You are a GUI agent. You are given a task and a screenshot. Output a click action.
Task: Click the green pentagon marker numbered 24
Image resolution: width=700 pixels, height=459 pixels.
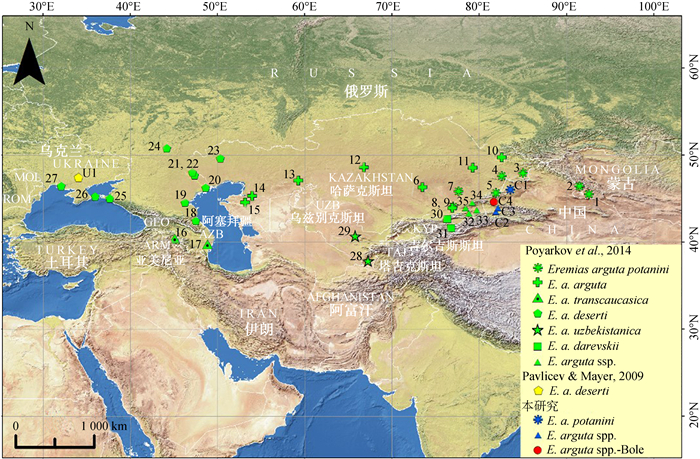tap(167, 149)
